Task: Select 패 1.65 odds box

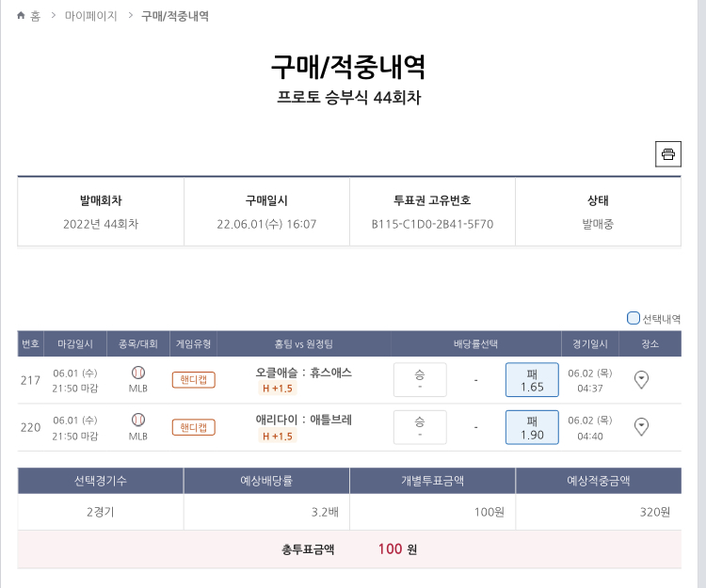Action: click(532, 380)
